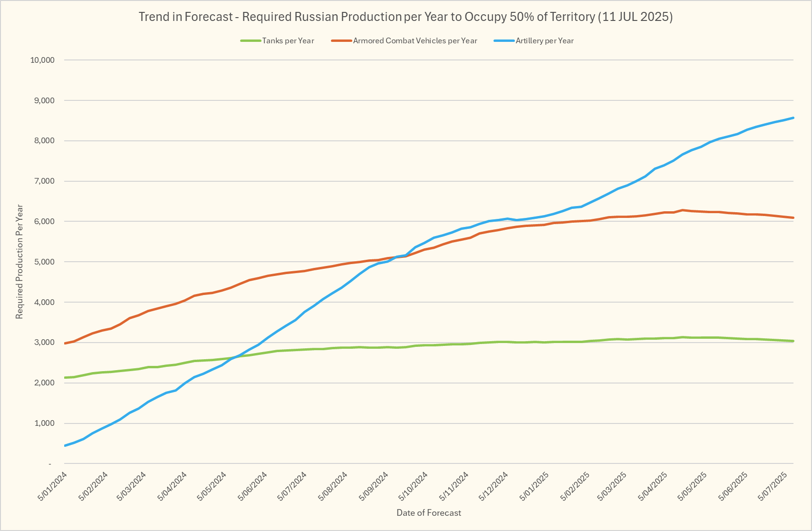The height and width of the screenshot is (531, 812).
Task: Click the 5/07/2024 date label
Action: click(x=291, y=486)
